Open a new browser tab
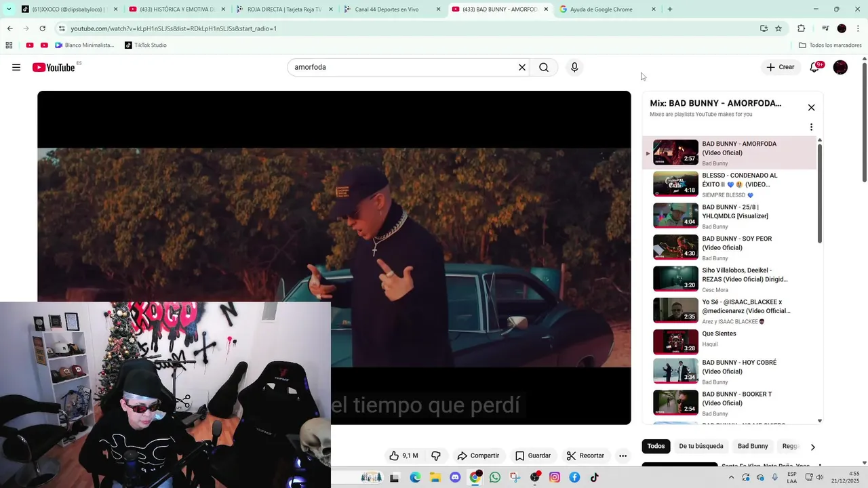 tap(670, 9)
